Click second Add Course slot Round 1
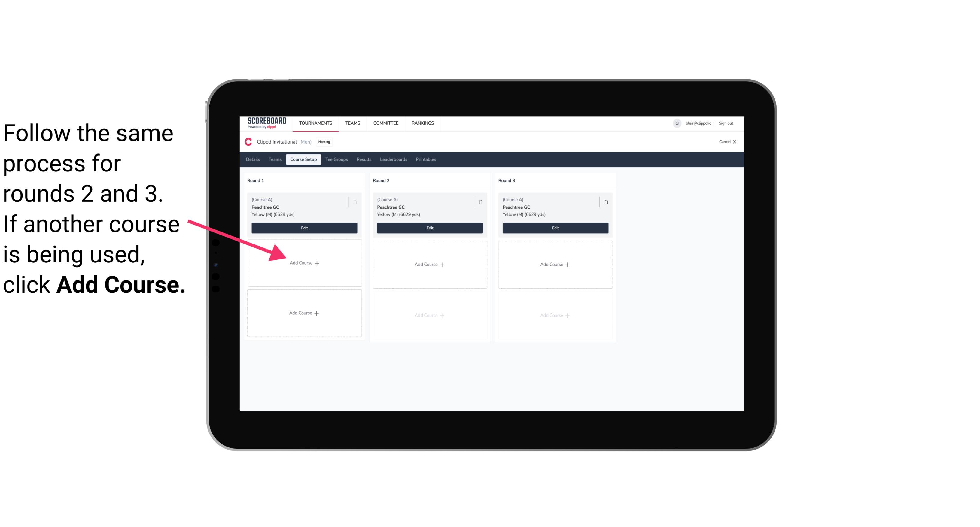This screenshot has height=527, width=980. click(x=304, y=313)
